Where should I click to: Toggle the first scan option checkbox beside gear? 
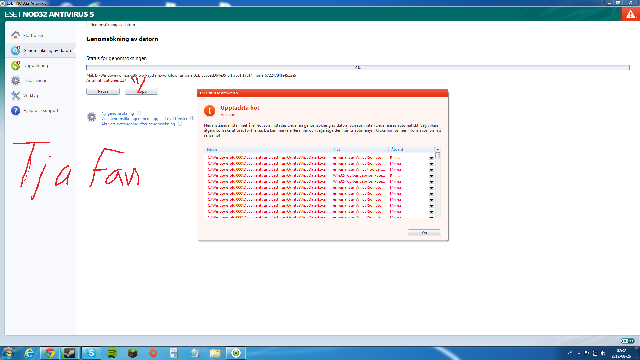139,113
